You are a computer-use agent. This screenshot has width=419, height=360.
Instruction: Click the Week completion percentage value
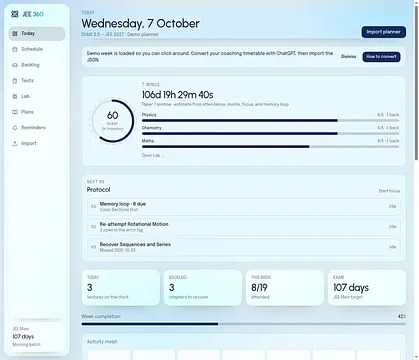point(402,316)
